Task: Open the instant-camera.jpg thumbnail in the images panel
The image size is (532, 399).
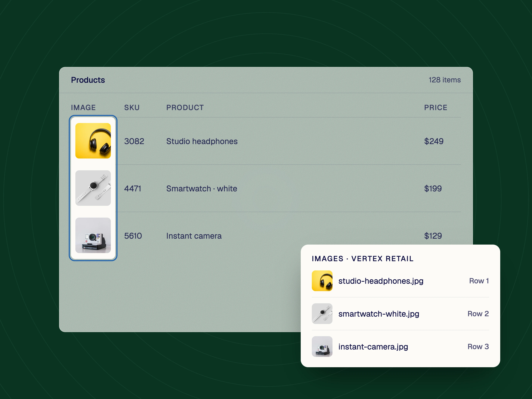Action: [x=322, y=346]
